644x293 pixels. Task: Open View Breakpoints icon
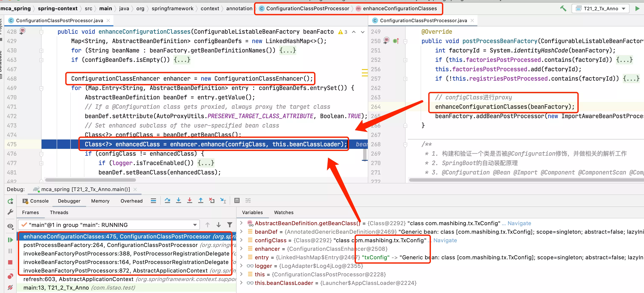[x=10, y=276]
